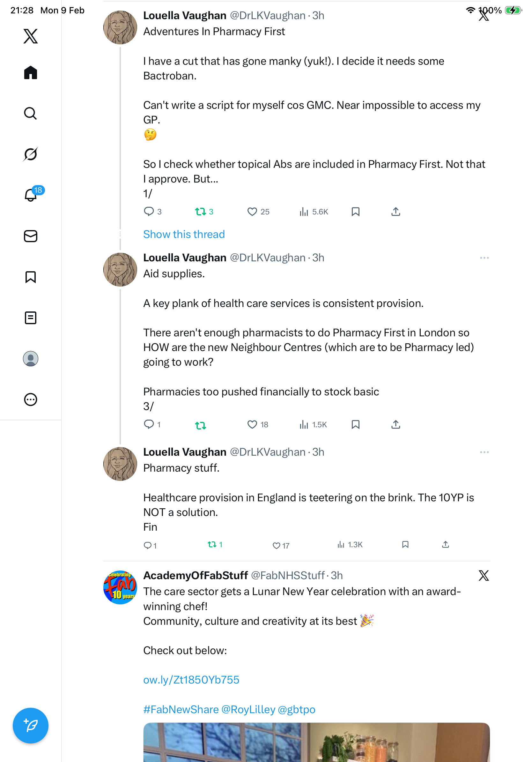Open the Home feed icon

pos(31,72)
